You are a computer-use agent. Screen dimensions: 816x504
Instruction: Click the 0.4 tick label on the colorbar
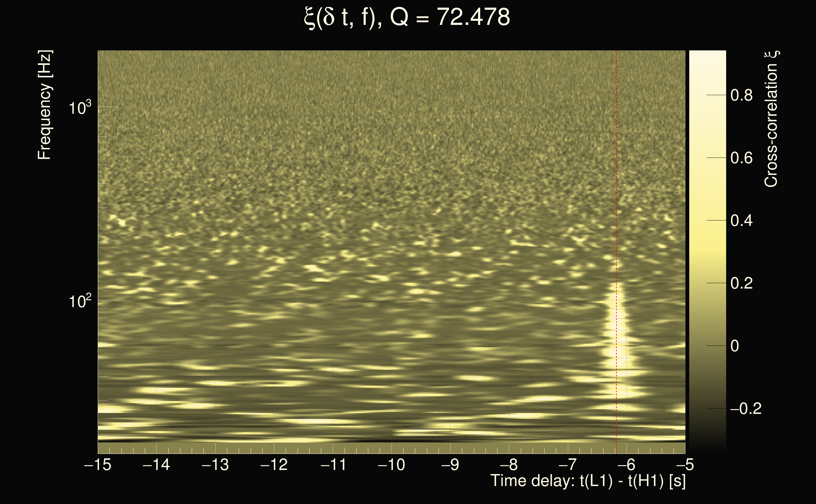[741, 221]
